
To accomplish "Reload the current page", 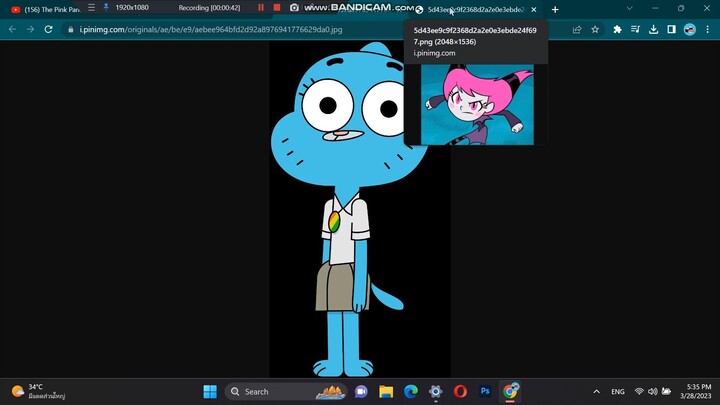I will (x=48, y=29).
